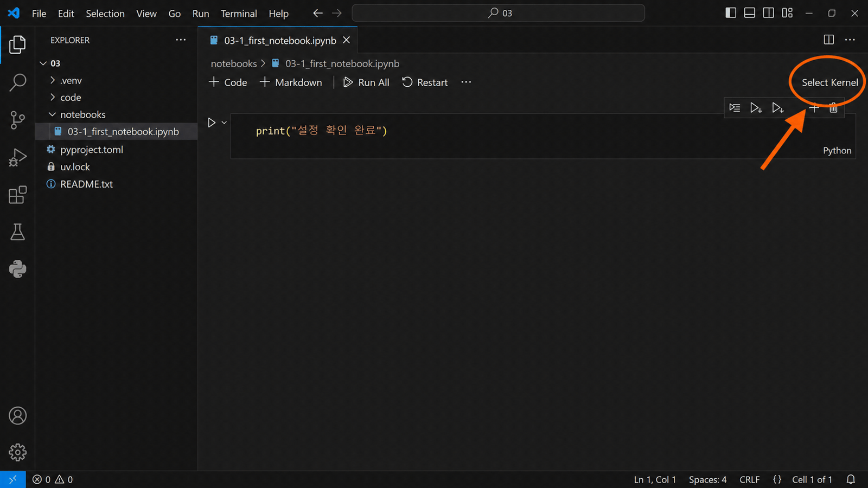The width and height of the screenshot is (868, 488).
Task: Open the Manage gear settings
Action: coord(17,452)
